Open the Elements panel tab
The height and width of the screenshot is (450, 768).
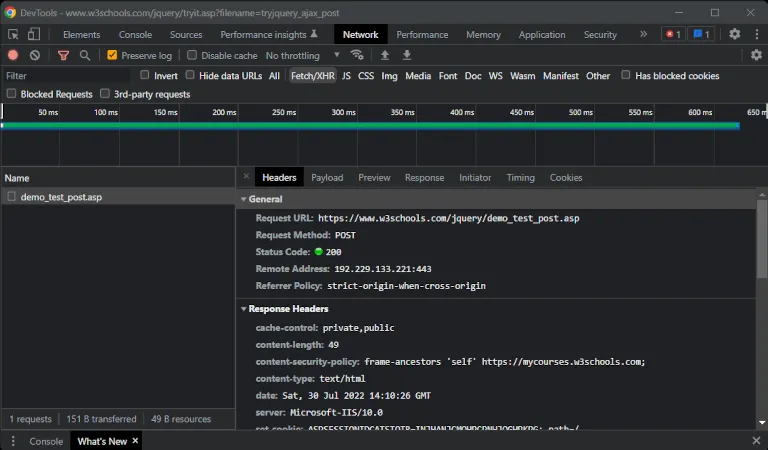pyautogui.click(x=81, y=34)
